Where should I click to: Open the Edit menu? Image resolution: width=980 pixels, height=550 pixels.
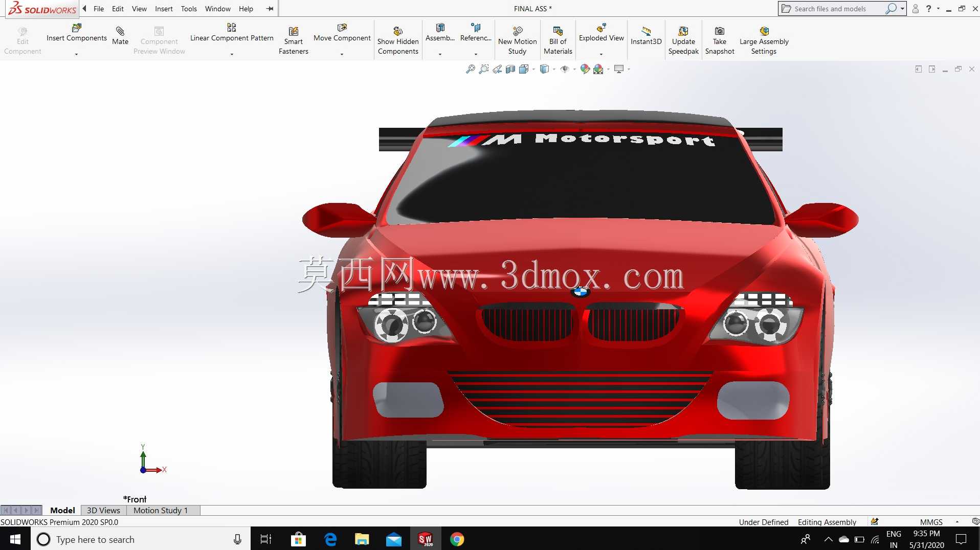tap(118, 9)
